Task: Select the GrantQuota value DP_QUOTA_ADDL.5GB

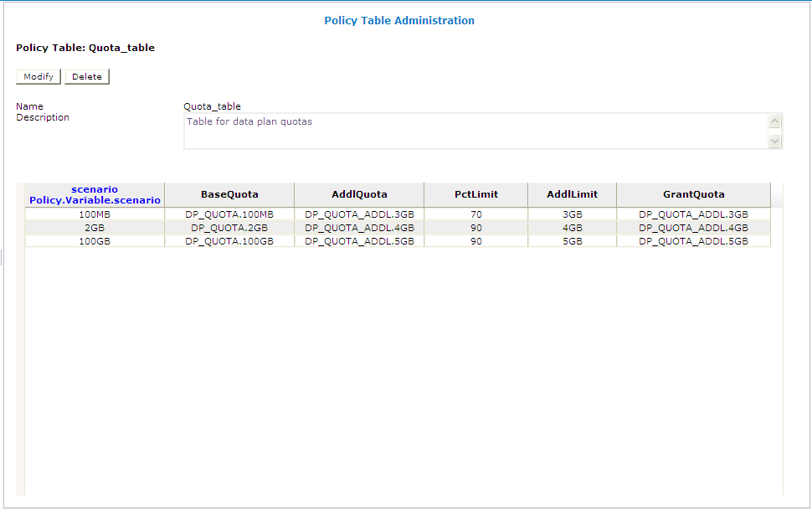Action: pos(692,240)
